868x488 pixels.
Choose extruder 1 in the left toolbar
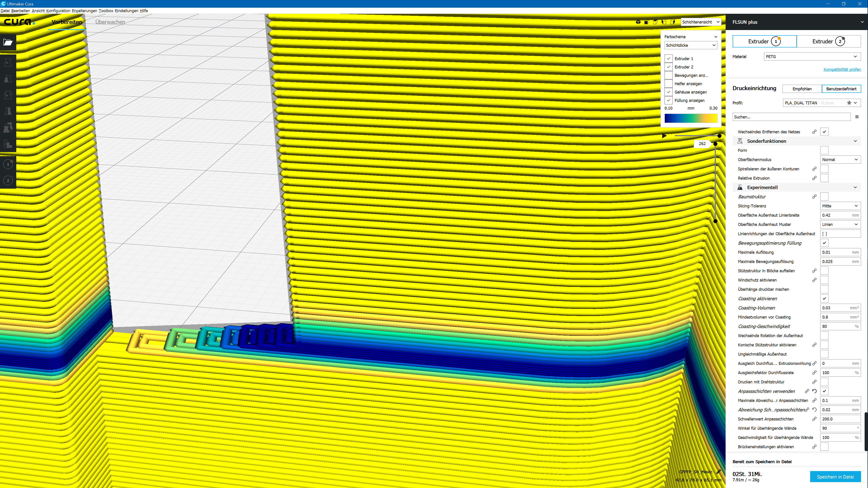(x=8, y=164)
